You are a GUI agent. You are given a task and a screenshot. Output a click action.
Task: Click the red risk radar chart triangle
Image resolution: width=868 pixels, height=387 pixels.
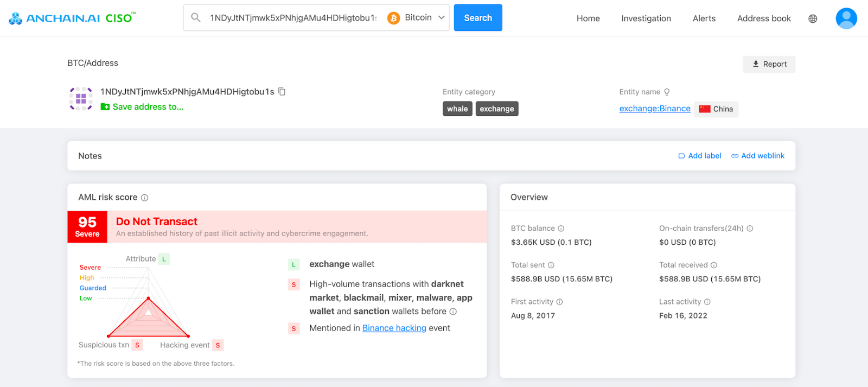[x=148, y=320]
